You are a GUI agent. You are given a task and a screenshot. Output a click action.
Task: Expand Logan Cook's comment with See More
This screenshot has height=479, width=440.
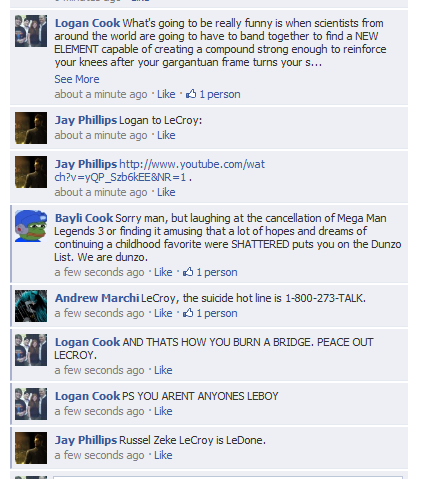coord(77,79)
